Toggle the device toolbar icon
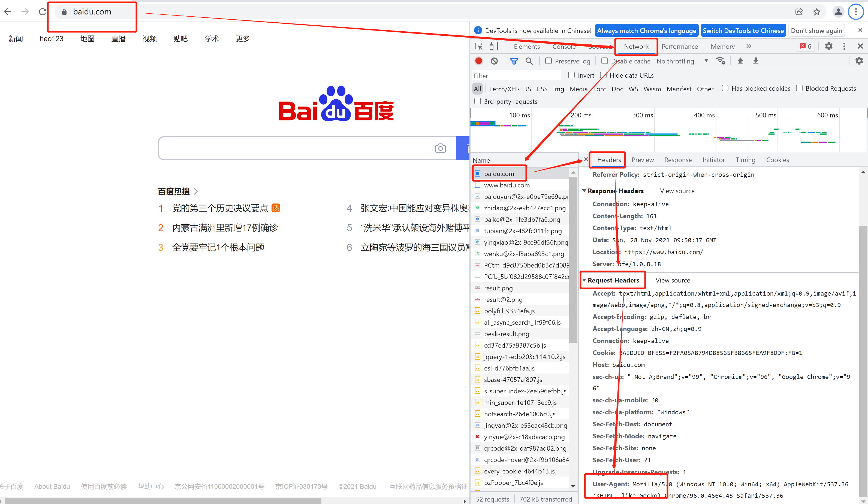The image size is (868, 504). point(494,46)
